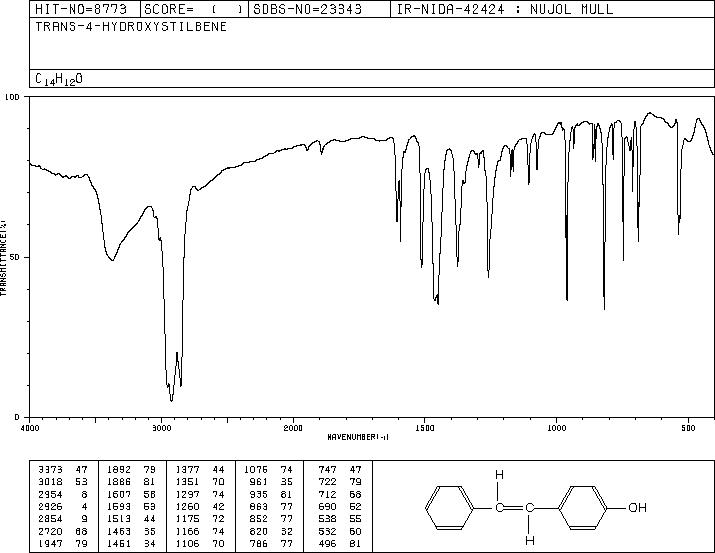Click the SDBS-NO=23343 header cell
Screen dimensions: 715x553
tap(320, 9)
